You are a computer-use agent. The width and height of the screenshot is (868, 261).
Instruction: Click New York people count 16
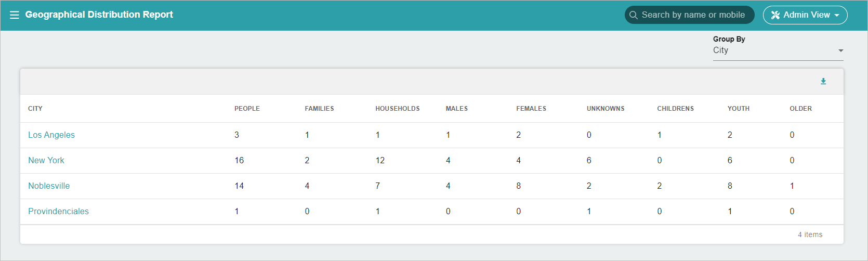point(239,160)
